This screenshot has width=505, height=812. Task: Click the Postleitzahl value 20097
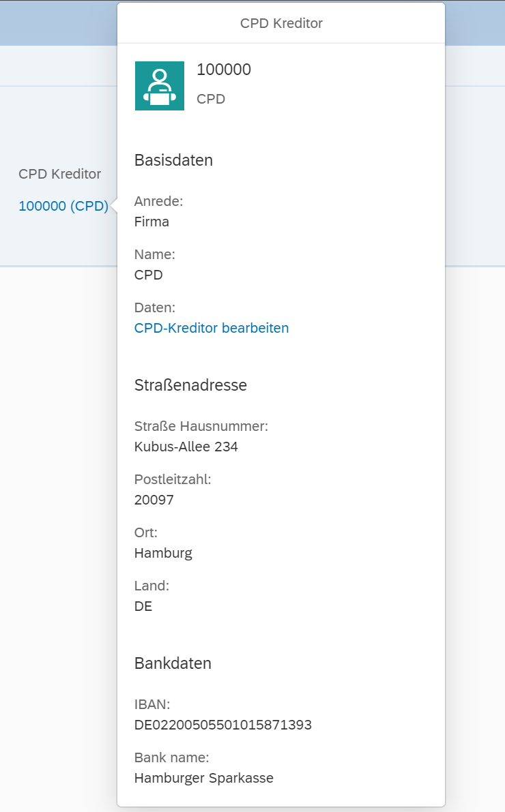[153, 500]
